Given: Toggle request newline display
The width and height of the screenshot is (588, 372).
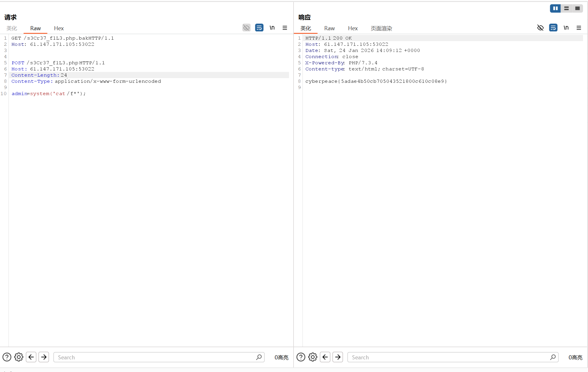Looking at the screenshot, I should [x=272, y=28].
